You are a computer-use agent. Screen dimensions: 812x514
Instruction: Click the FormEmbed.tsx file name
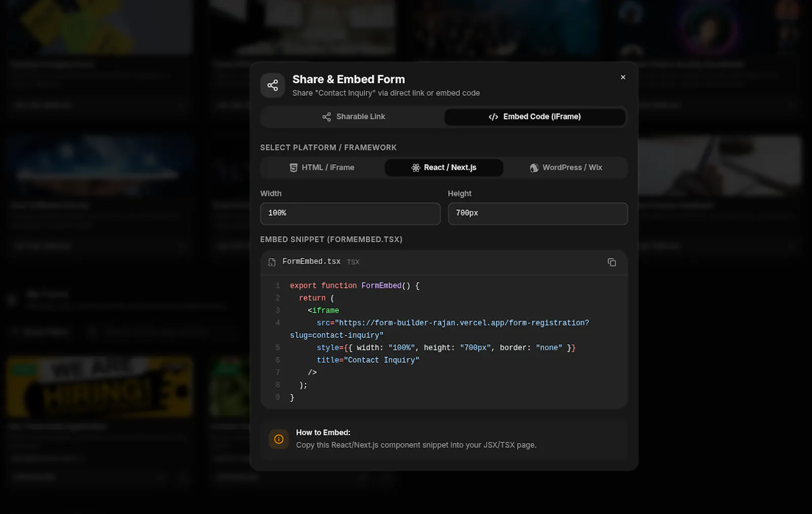(x=311, y=262)
